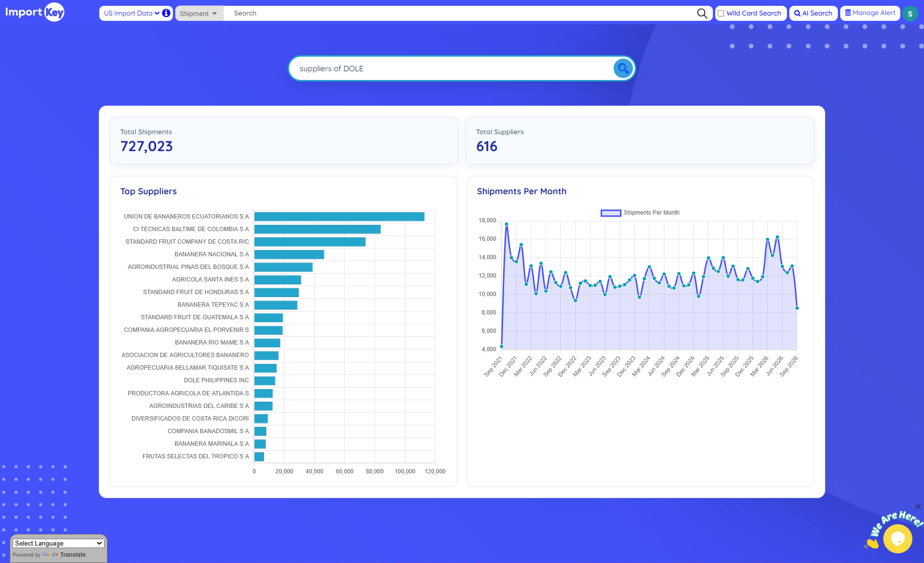Click the COMPANIA BANADOSMIL S A label
Image resolution: width=924 pixels, height=563 pixels.
(208, 431)
